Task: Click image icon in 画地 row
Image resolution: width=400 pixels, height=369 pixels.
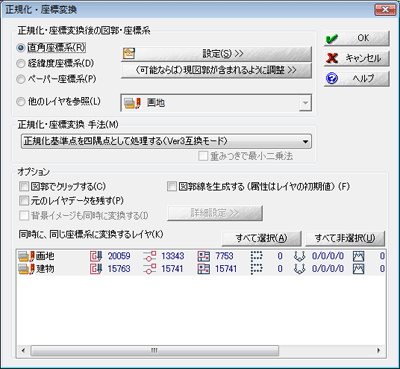Action: tap(359, 256)
